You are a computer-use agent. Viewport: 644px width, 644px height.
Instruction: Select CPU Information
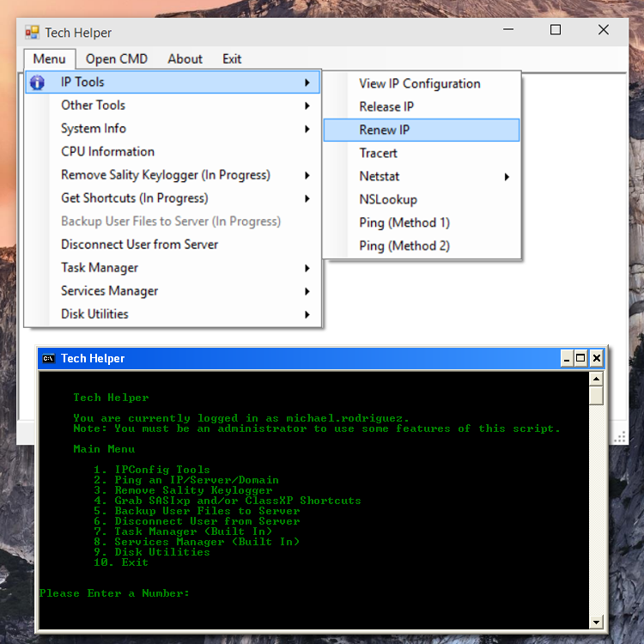173,152
